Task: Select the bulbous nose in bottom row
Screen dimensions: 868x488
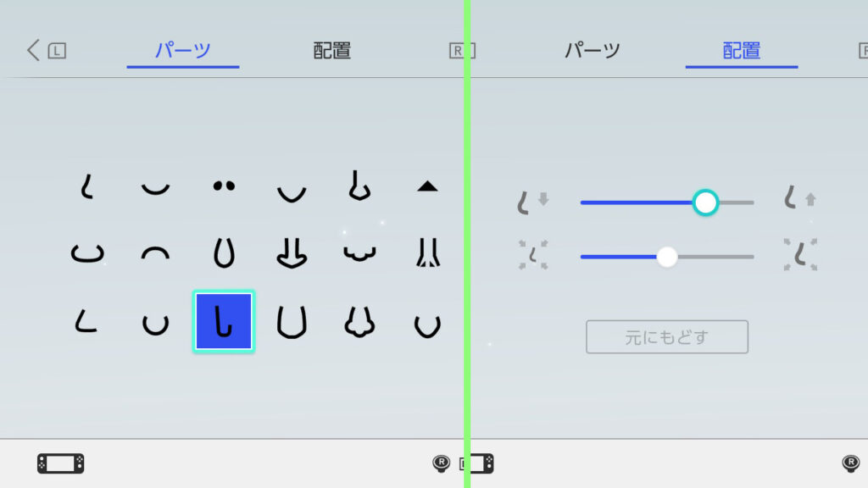Action: tap(359, 322)
